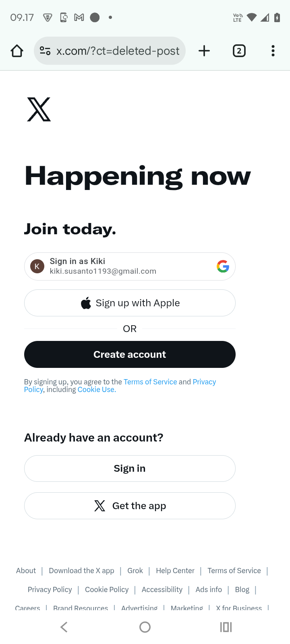Open the browser home page
The image size is (290, 644).
point(17,51)
